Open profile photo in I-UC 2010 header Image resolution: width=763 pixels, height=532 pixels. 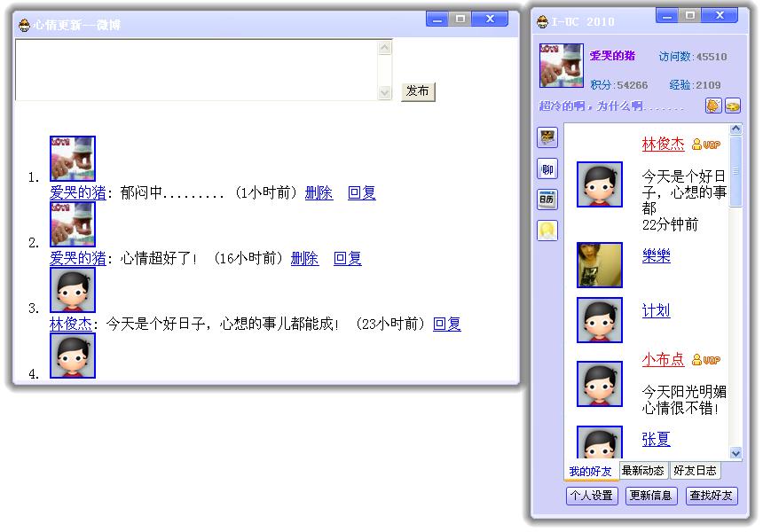[x=562, y=66]
